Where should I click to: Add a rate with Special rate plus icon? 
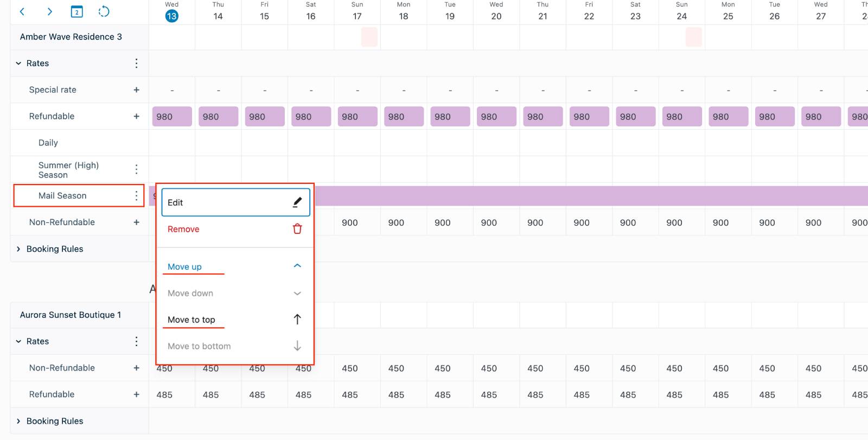coord(136,90)
